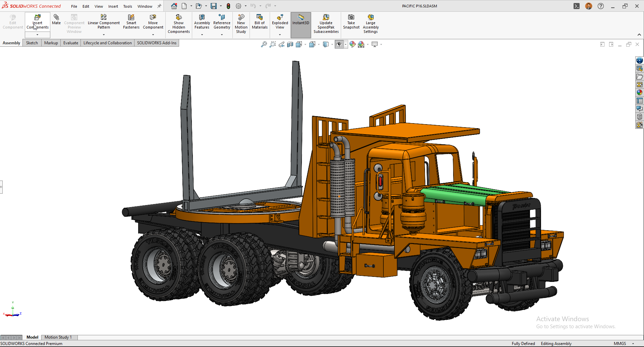Take a Snapshot of the assembly
This screenshot has width=644, height=347.
click(351, 22)
